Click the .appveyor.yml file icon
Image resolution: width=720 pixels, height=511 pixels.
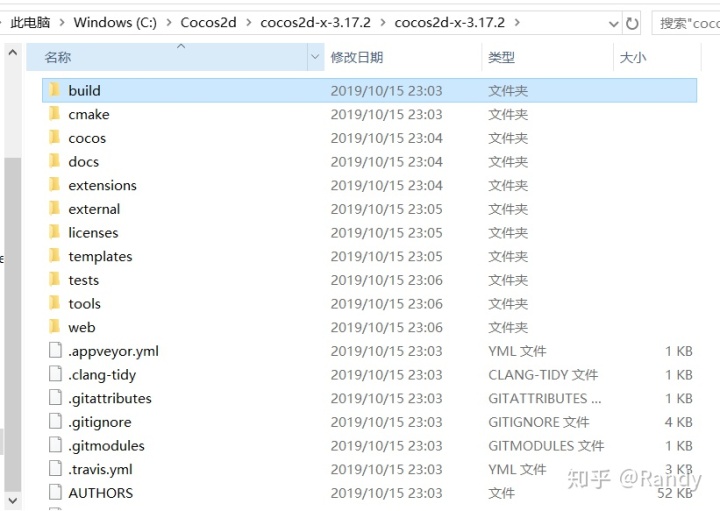click(x=55, y=350)
